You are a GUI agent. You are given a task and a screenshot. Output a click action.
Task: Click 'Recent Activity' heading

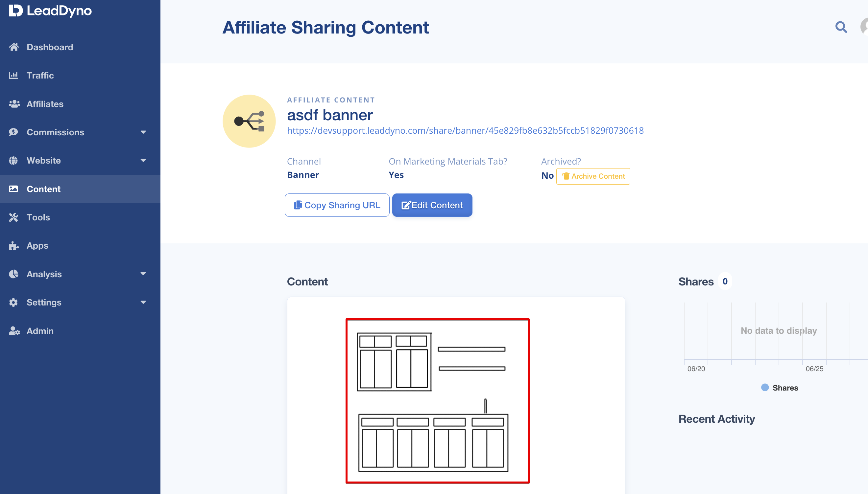tap(716, 419)
